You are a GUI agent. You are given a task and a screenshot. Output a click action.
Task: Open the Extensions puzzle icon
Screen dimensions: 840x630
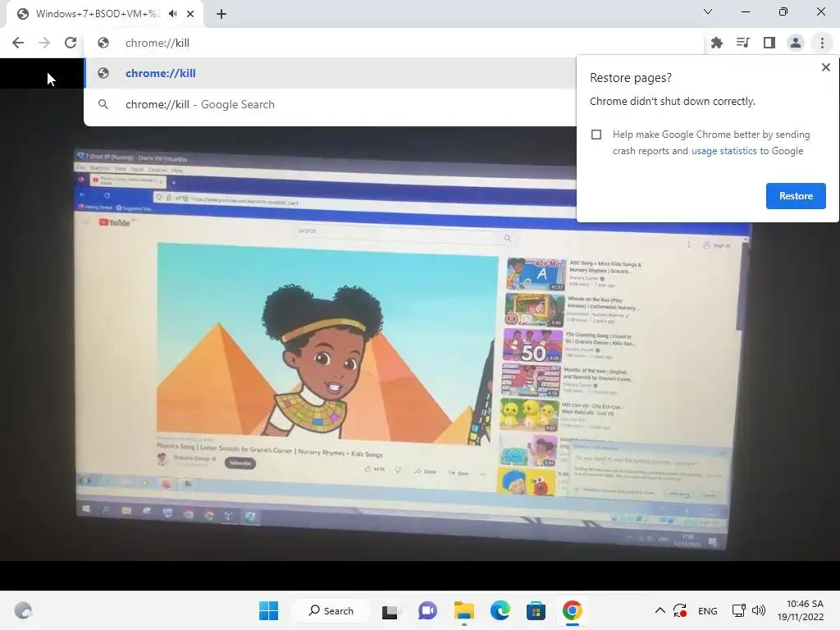(716, 43)
